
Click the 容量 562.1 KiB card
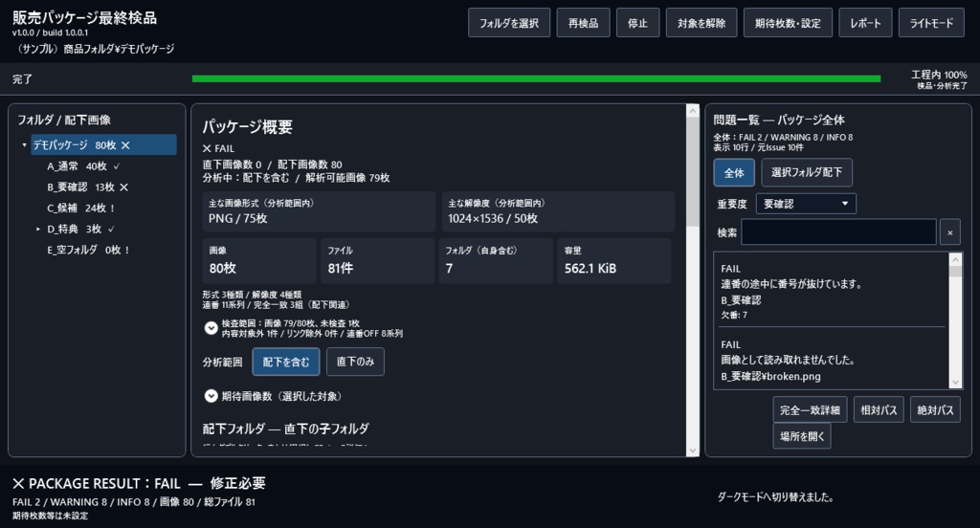click(x=614, y=260)
